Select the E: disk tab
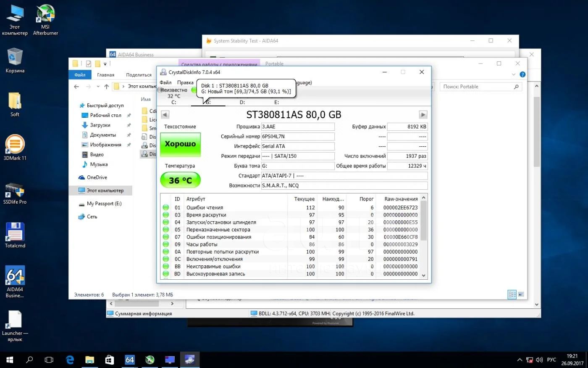This screenshot has height=368, width=588. 277,102
